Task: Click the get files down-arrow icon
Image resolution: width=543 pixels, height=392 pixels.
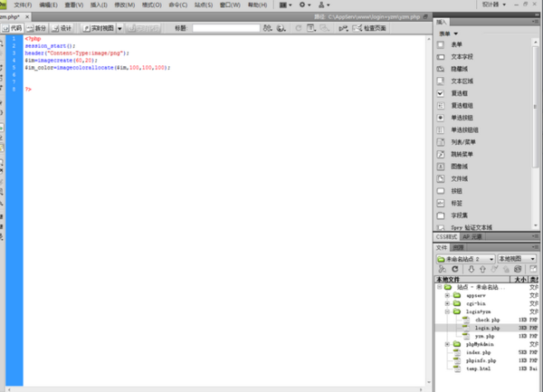Action: pos(471,269)
